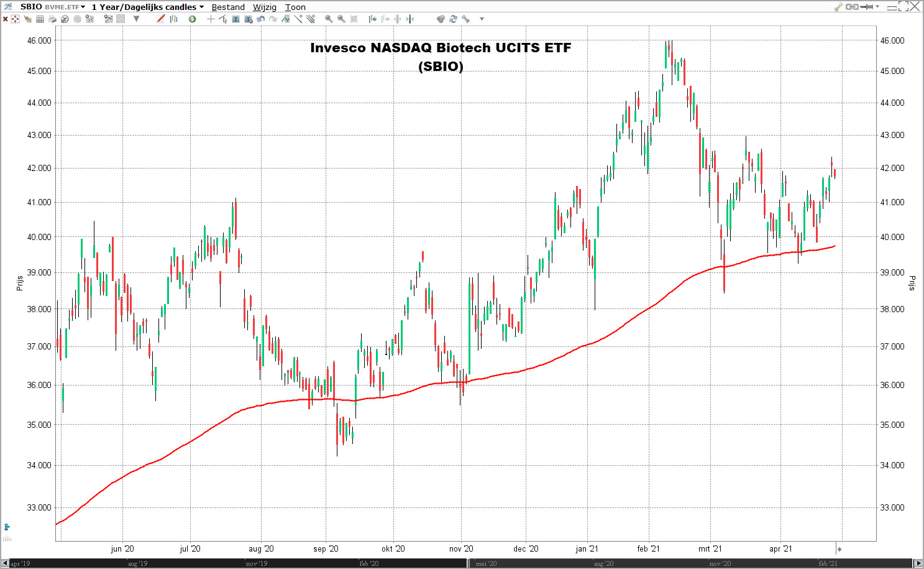This screenshot has width=924, height=569.
Task: Click the gray wrench settings icon in toolbar
Action: pos(465,19)
